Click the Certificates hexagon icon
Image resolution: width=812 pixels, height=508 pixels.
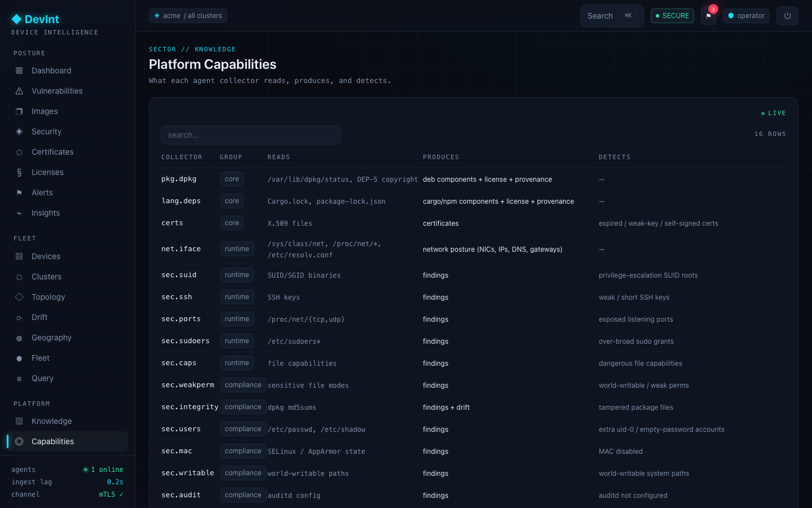[19, 152]
